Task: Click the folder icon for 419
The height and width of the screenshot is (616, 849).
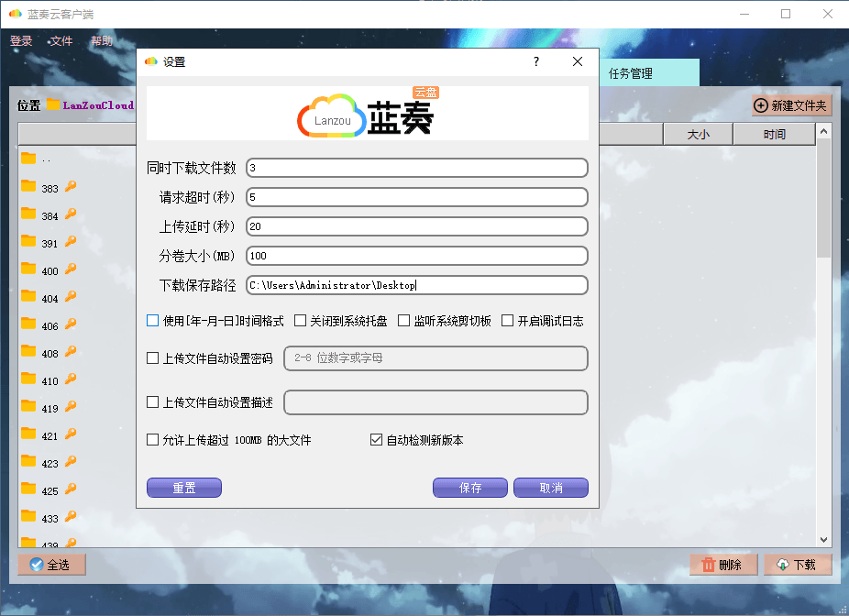Action: point(28,406)
